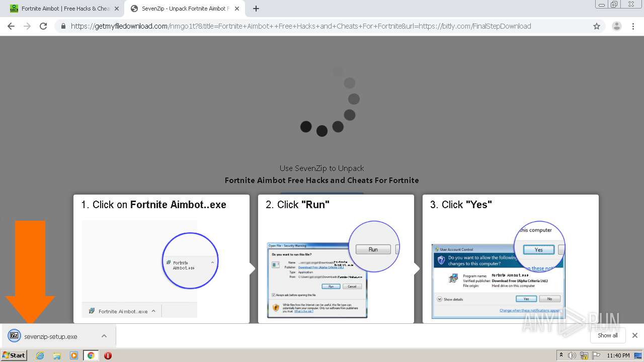Close the SevenZip Unpack tab
The height and width of the screenshot is (362, 644).
tap(237, 9)
